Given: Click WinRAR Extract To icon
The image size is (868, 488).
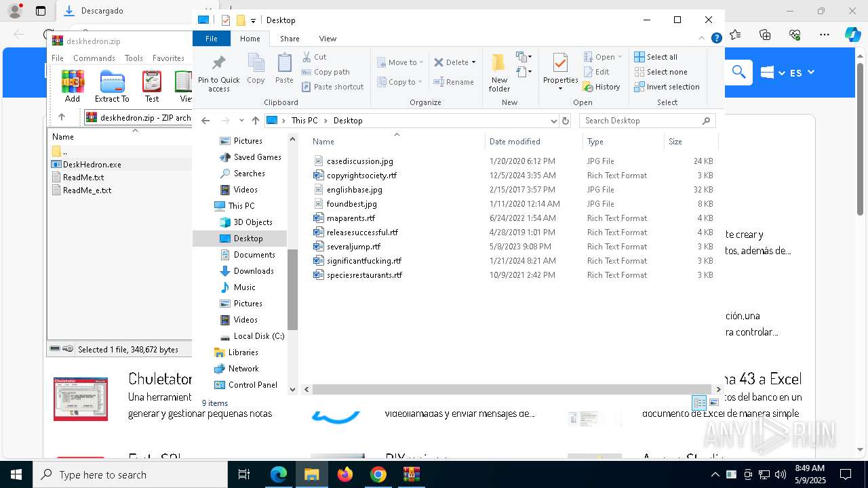Looking at the screenshot, I should point(112,86).
